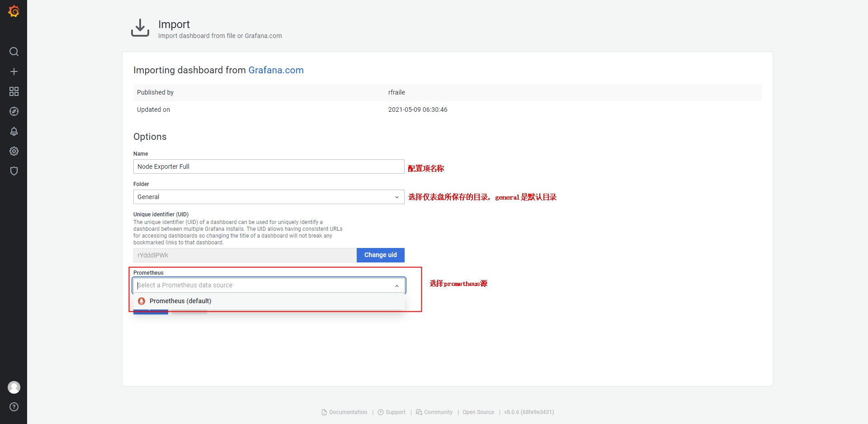Open the Configuration gear icon
This screenshot has height=424, width=868.
click(14, 151)
